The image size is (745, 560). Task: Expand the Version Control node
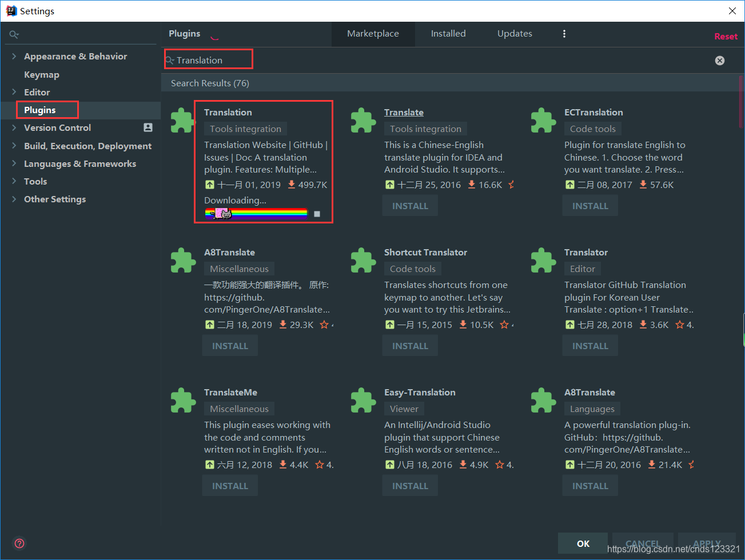click(x=14, y=127)
